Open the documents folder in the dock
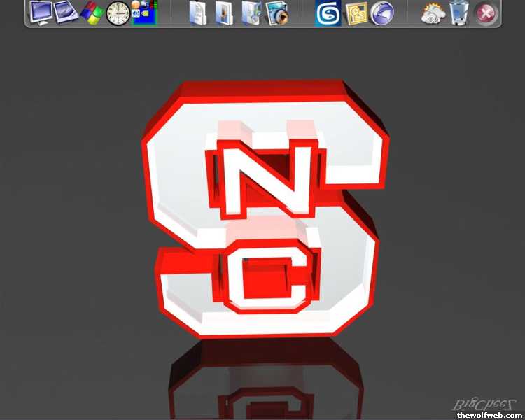Screen dimensions: 525x420 tap(198, 13)
